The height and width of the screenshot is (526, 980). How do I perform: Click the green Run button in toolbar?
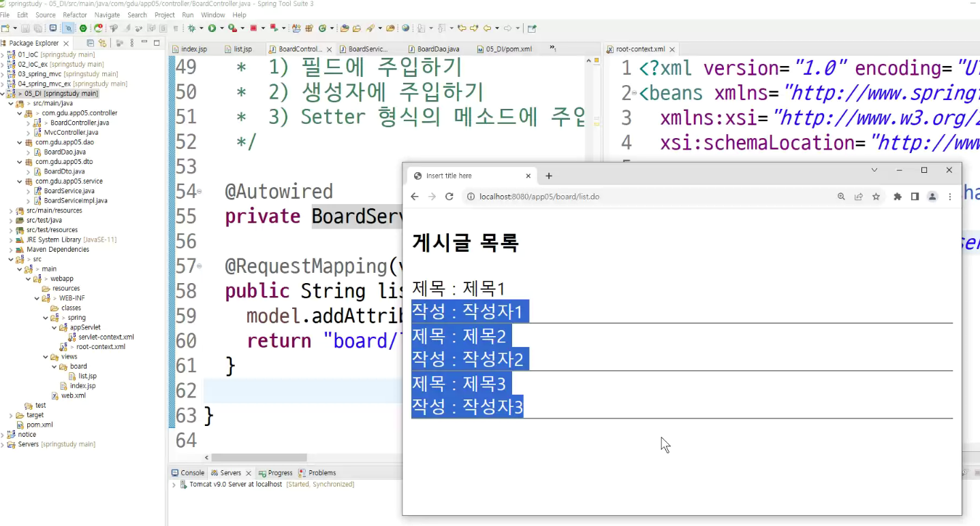click(212, 29)
